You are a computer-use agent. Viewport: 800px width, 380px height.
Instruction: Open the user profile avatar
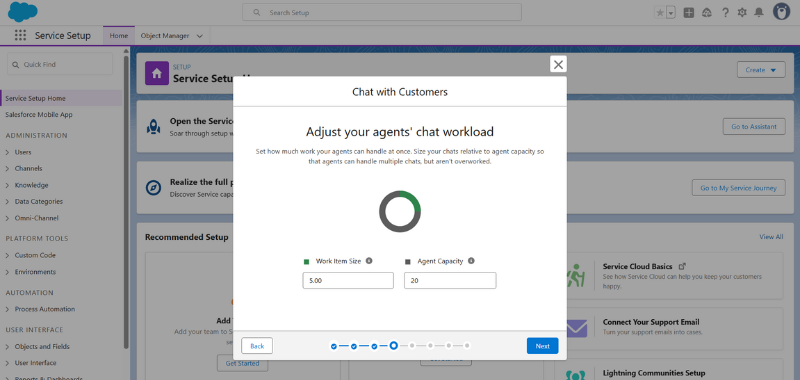(x=781, y=12)
